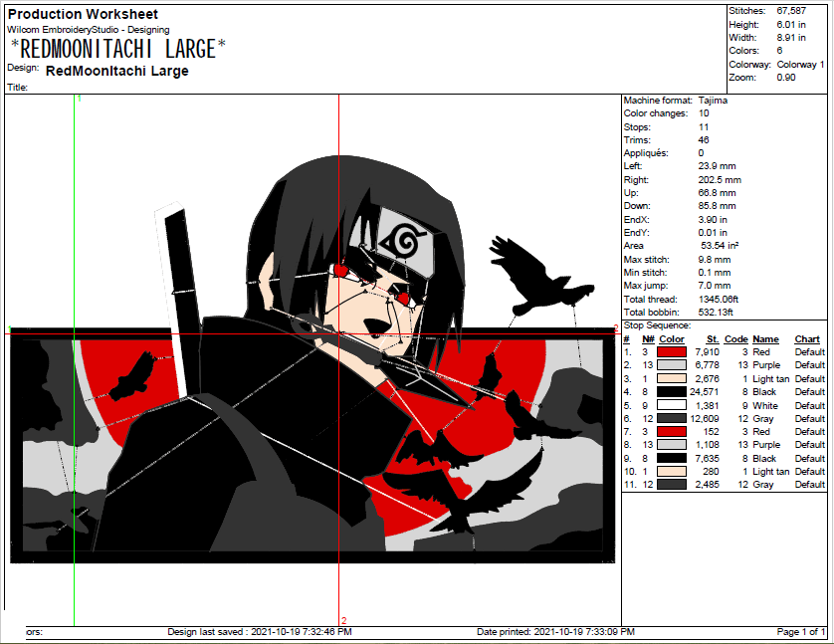Viewport: 834px width, 644px height.
Task: Click the Total bobbin value '532.13ft'
Action: click(x=716, y=313)
